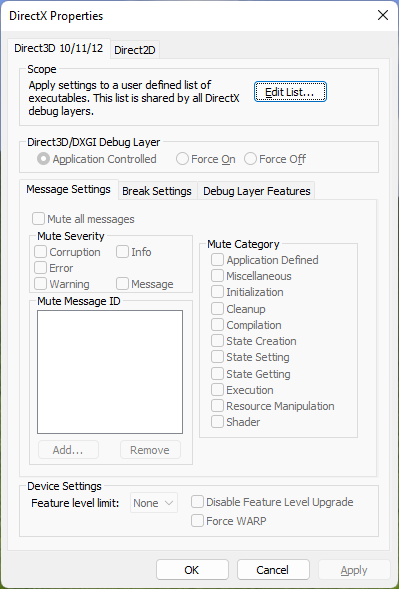
Task: Click inside the Mute Message ID list box
Action: 110,372
